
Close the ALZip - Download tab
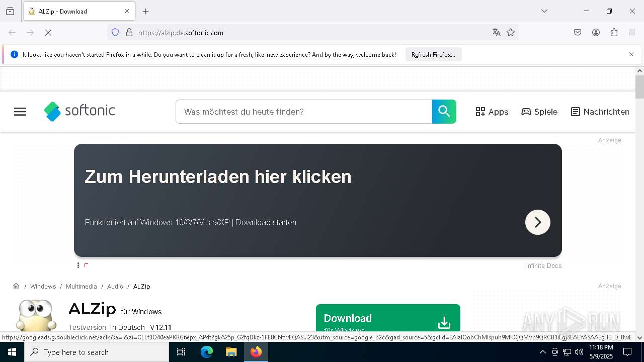(x=127, y=11)
